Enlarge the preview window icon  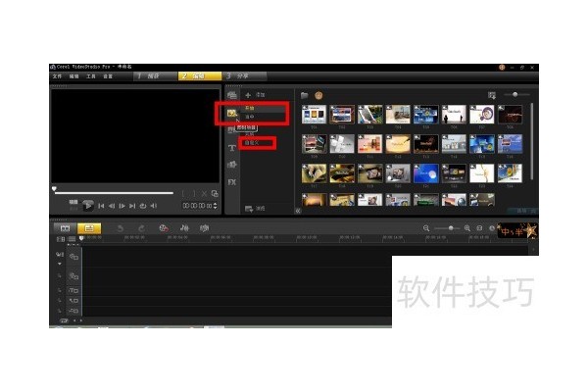coord(215,194)
